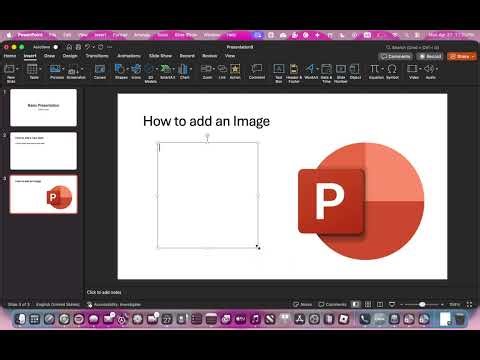Expand the New Slide dropdown arrow
This screenshot has height=360, width=480.
coord(17,69)
